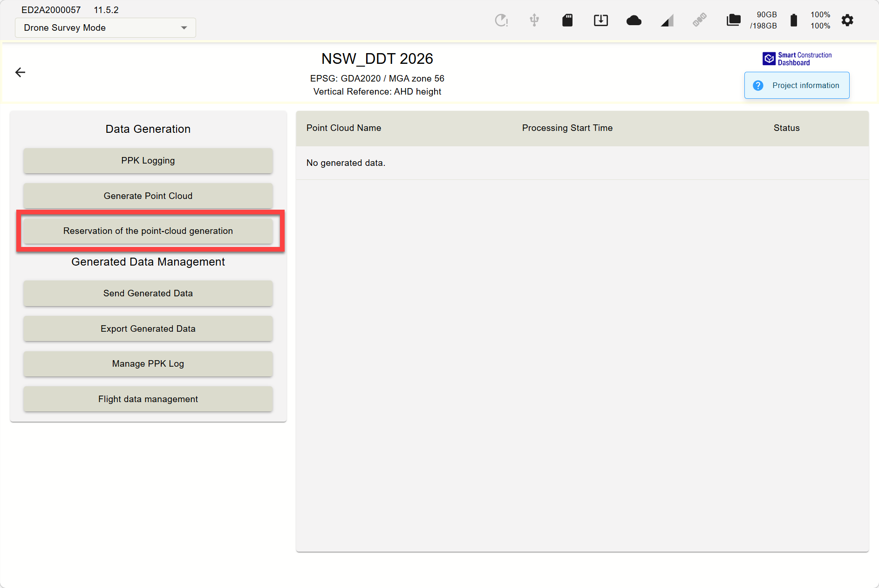Viewport: 879px width, 588px height.
Task: Open Project information
Action: (x=797, y=85)
